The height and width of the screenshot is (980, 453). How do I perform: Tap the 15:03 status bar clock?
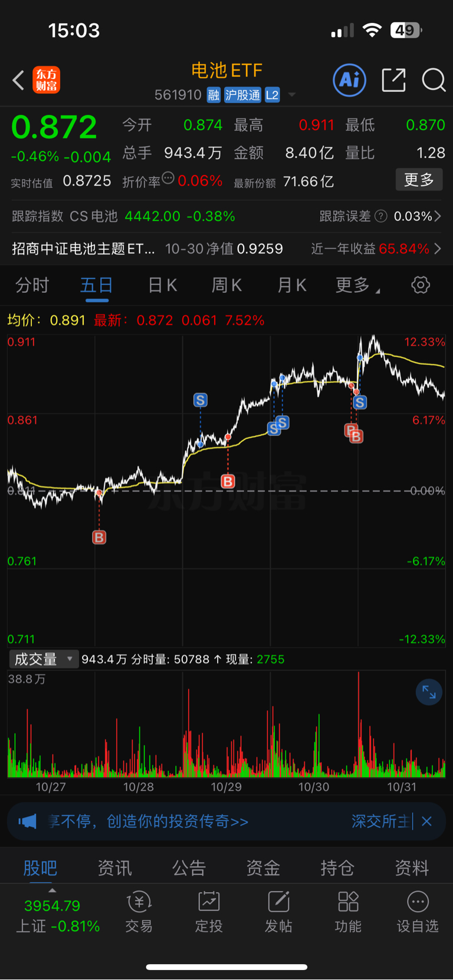coord(74,30)
